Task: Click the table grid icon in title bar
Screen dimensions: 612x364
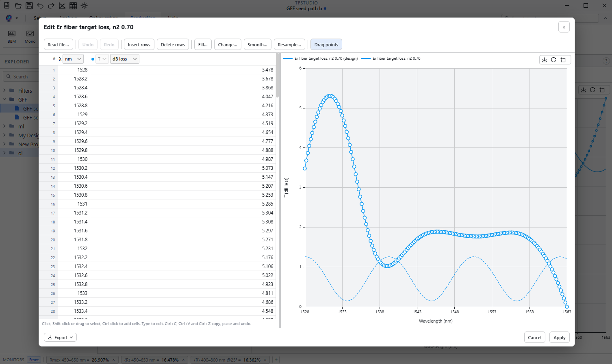Action: [x=73, y=6]
